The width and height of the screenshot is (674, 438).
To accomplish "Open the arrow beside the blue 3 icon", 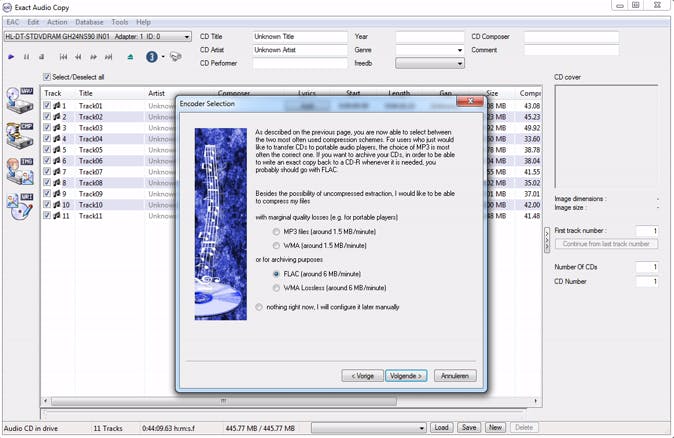I will coord(163,57).
